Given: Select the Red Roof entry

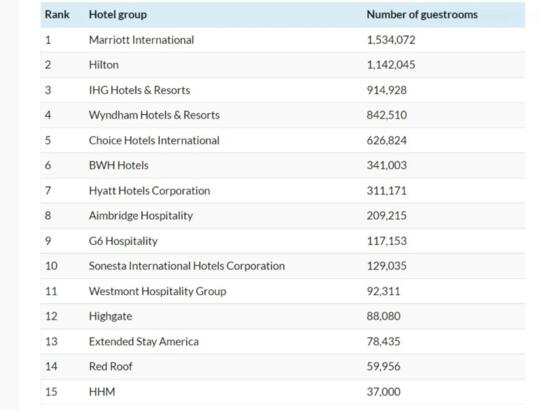Looking at the screenshot, I should click(x=111, y=366).
